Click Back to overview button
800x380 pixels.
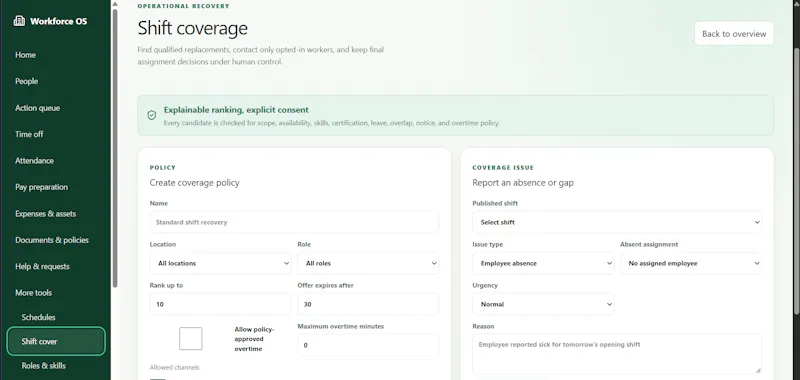734,34
